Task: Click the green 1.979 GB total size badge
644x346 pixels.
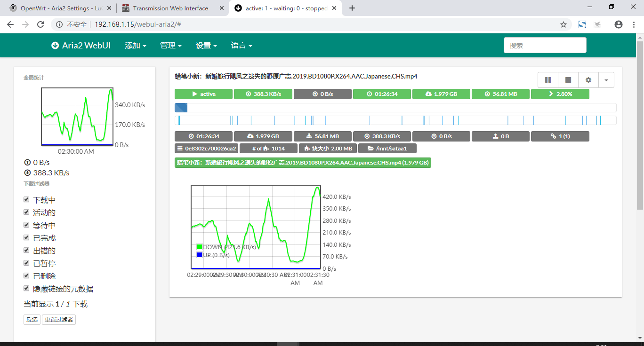Action: point(441,94)
